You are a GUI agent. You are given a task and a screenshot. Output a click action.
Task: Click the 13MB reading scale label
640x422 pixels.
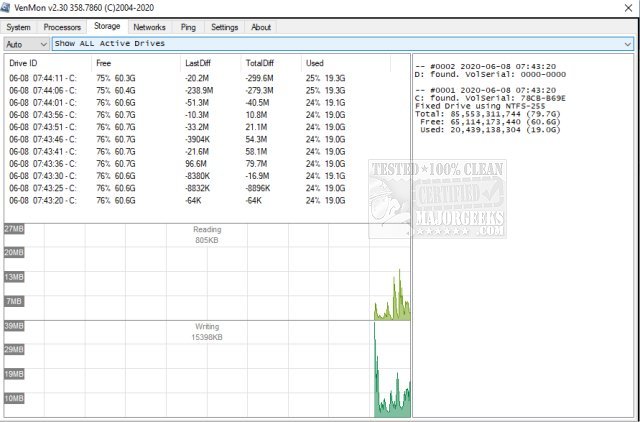pyautogui.click(x=14, y=277)
